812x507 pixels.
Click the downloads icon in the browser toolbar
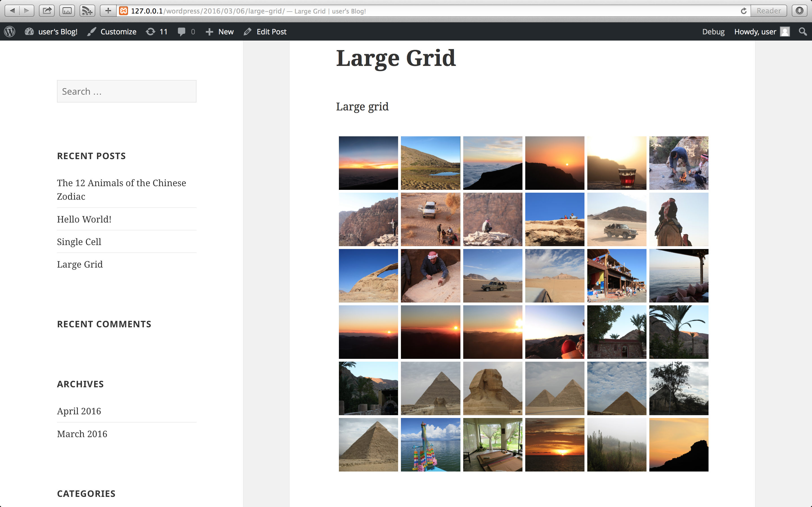pyautogui.click(x=800, y=11)
